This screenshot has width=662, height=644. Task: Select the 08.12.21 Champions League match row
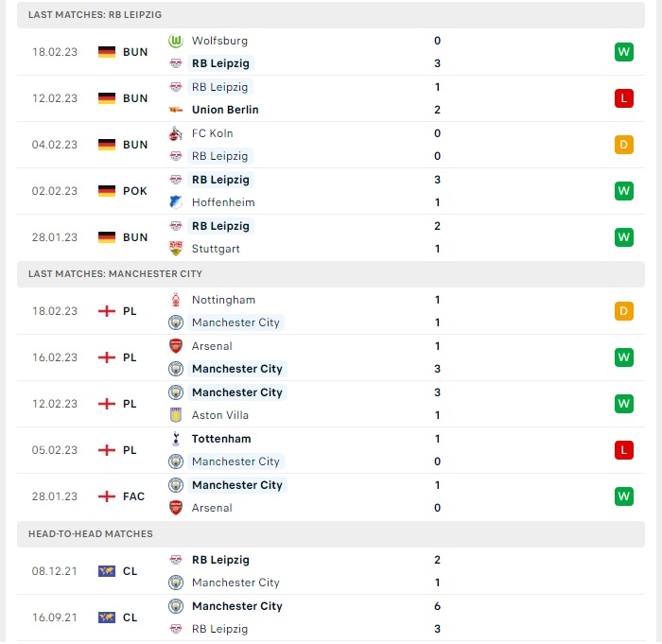point(331,571)
